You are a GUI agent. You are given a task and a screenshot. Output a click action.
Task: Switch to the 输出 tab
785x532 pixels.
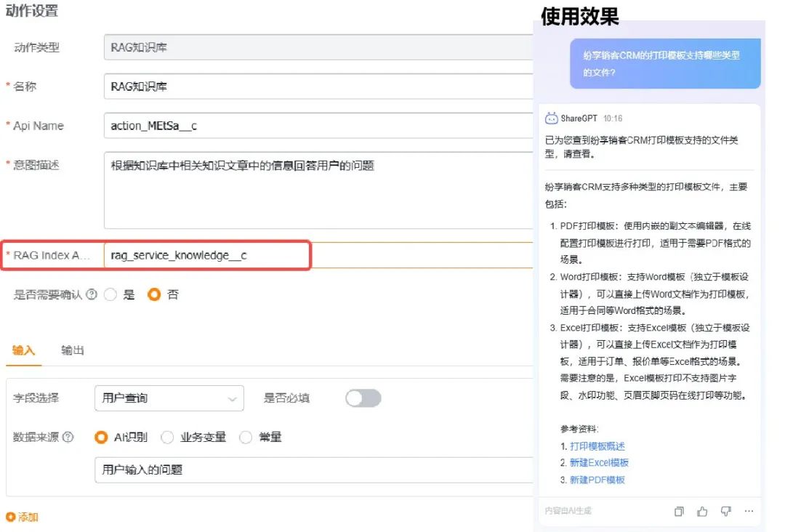click(73, 350)
